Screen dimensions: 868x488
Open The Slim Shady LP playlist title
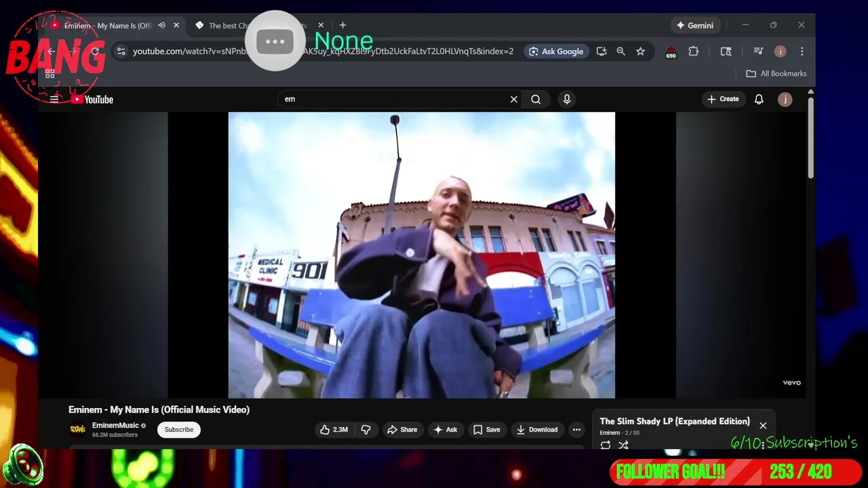pos(675,422)
